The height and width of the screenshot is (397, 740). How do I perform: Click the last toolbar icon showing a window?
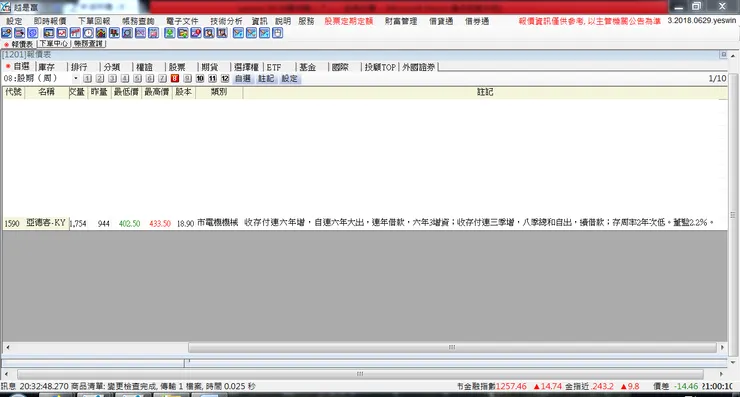278,33
